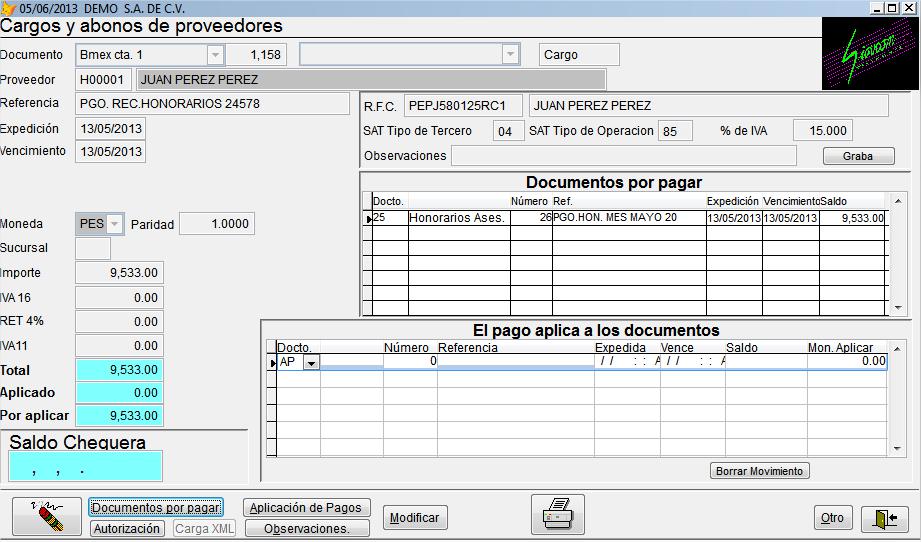
Task: Click the R.F.C. field PEPJ580125RC1
Action: pos(463,106)
